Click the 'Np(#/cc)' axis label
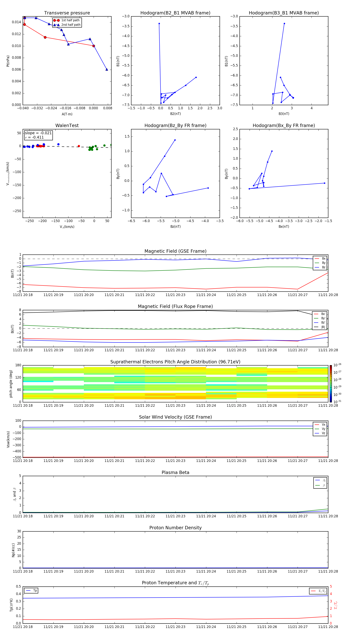This screenshot has height=644, width=351. pos(13,550)
